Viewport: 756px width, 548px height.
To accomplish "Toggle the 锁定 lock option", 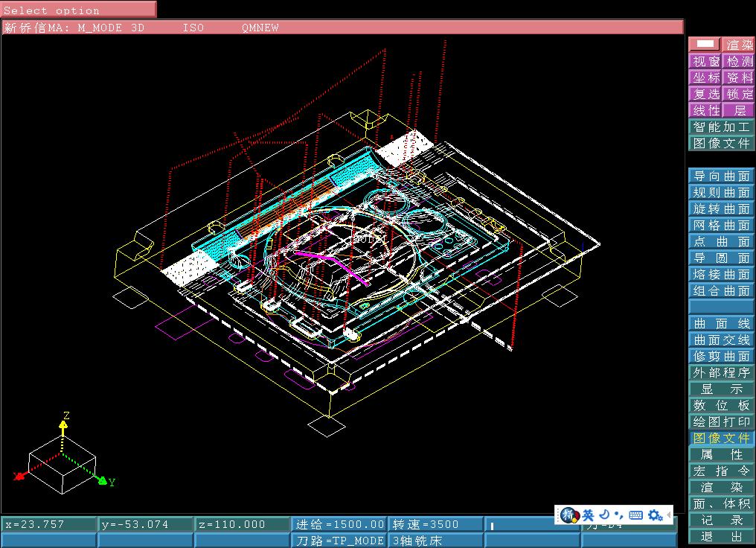I will pos(738,94).
